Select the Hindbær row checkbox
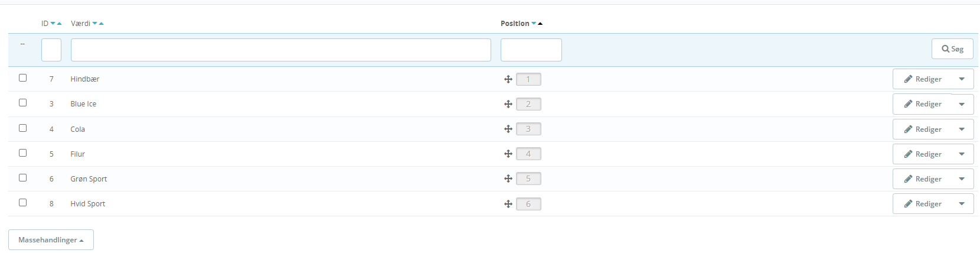The width and height of the screenshot is (980, 253). click(23, 77)
